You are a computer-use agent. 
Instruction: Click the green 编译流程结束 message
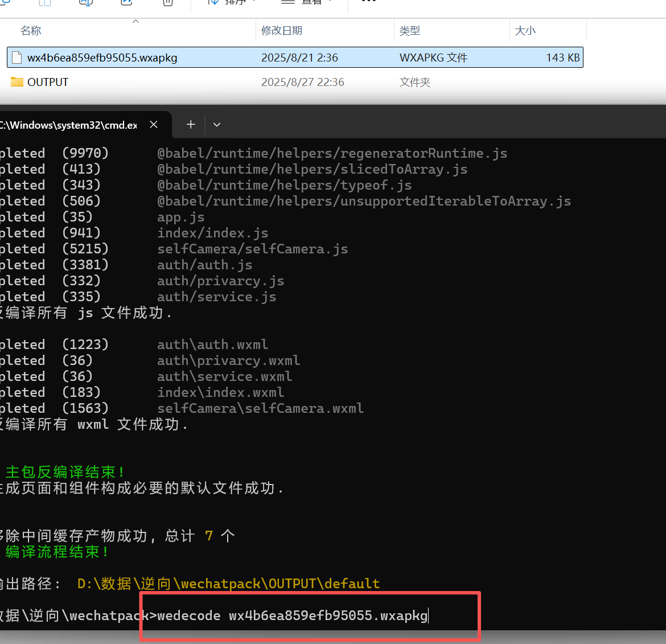[x=56, y=552]
